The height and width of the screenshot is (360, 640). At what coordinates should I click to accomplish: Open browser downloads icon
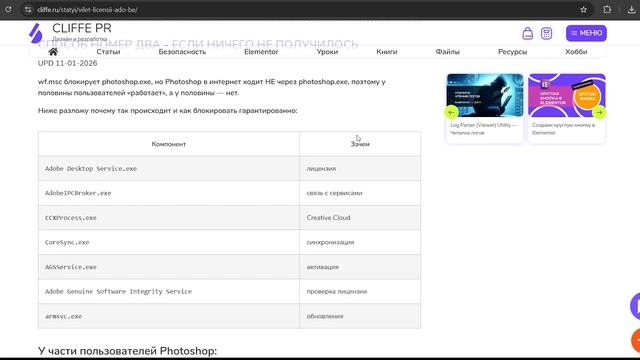click(631, 9)
